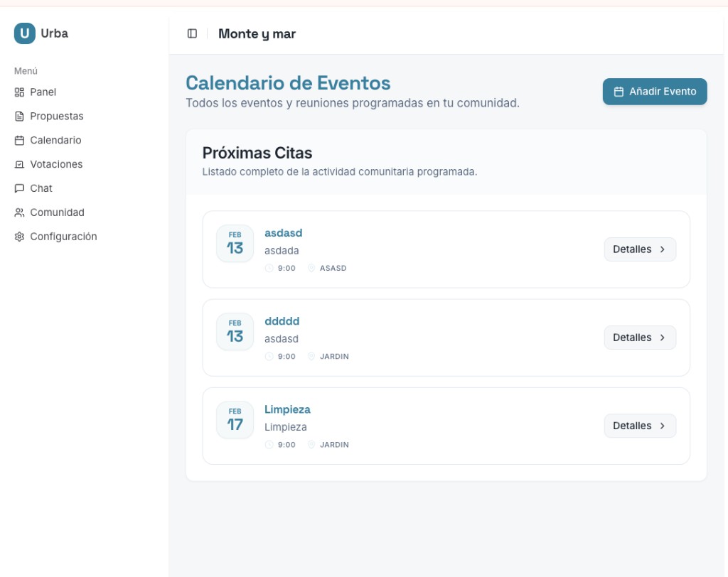Viewport: 728px width, 577px height.
Task: Click the Comunidad people icon
Action: coord(20,213)
